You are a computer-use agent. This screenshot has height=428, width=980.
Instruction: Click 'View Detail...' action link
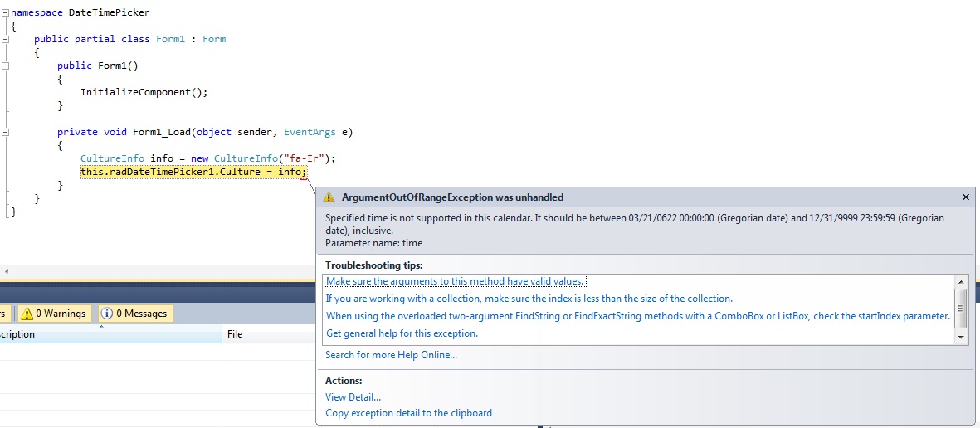[353, 396]
